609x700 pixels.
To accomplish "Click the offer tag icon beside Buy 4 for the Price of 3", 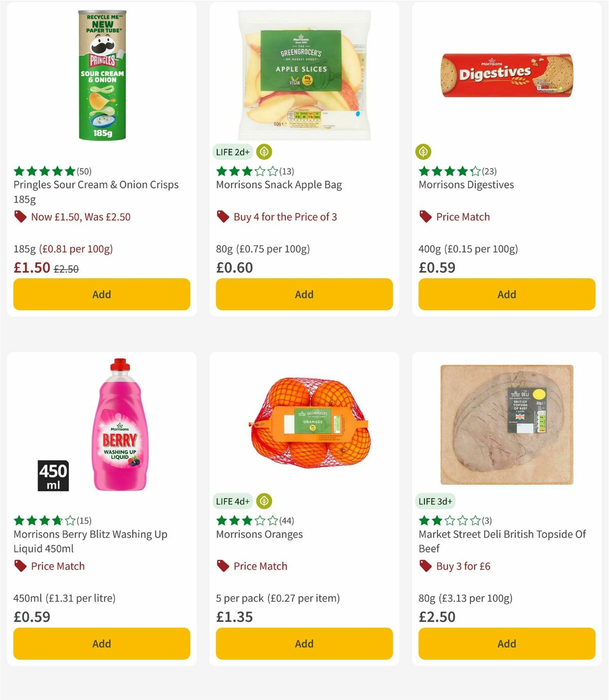I will click(x=222, y=216).
